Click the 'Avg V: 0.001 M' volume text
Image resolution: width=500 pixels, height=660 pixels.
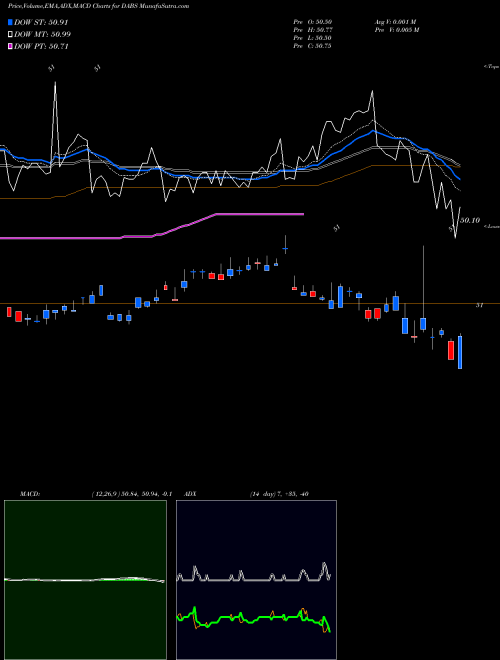pos(395,22)
